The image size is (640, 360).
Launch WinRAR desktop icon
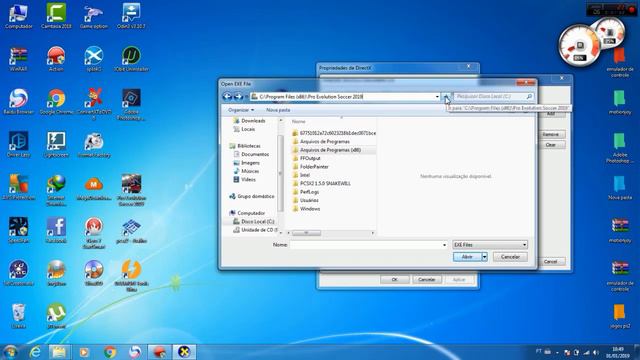(18, 59)
